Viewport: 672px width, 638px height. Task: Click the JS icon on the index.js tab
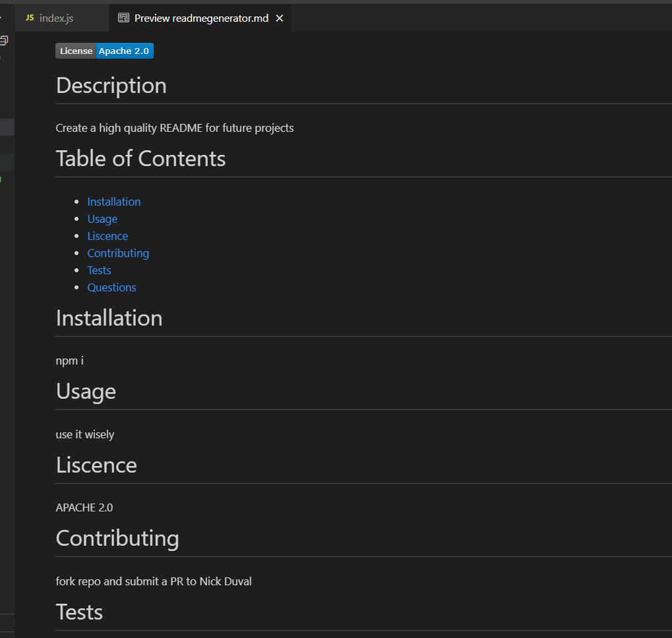[x=29, y=18]
